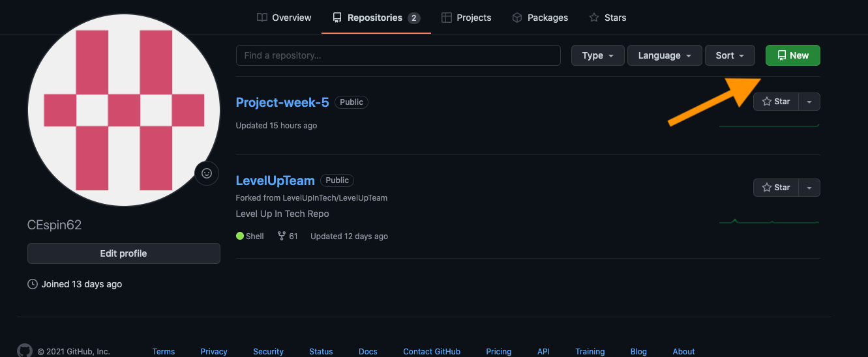Screen dimensions: 868x357
Task: Switch to the Projects tab
Action: pyautogui.click(x=466, y=18)
